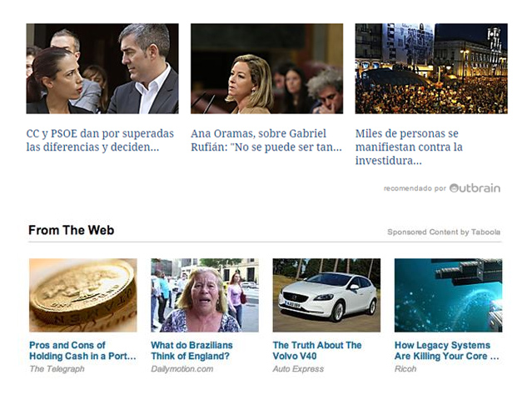Open the crowd protest photo thumbnail
The width and height of the screenshot is (532, 400).
pyautogui.click(x=431, y=68)
